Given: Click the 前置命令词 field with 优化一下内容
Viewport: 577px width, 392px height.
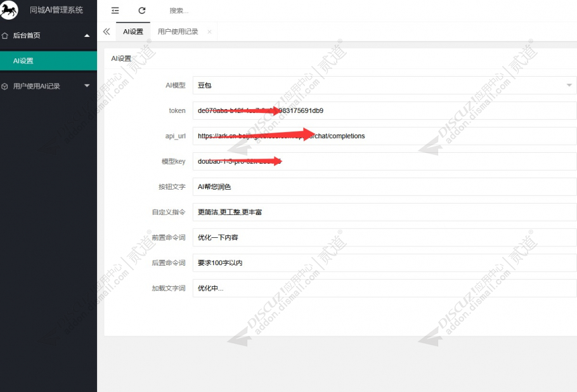Looking at the screenshot, I should tap(384, 238).
